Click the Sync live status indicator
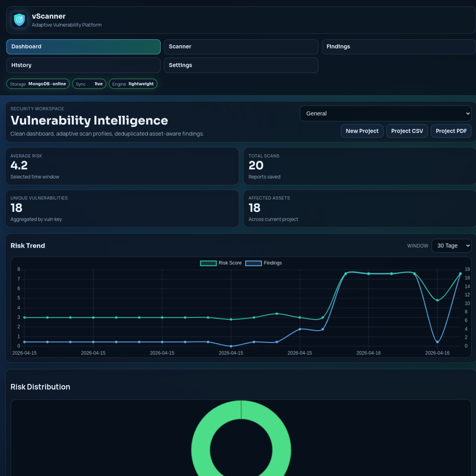The image size is (476, 476). click(x=89, y=84)
